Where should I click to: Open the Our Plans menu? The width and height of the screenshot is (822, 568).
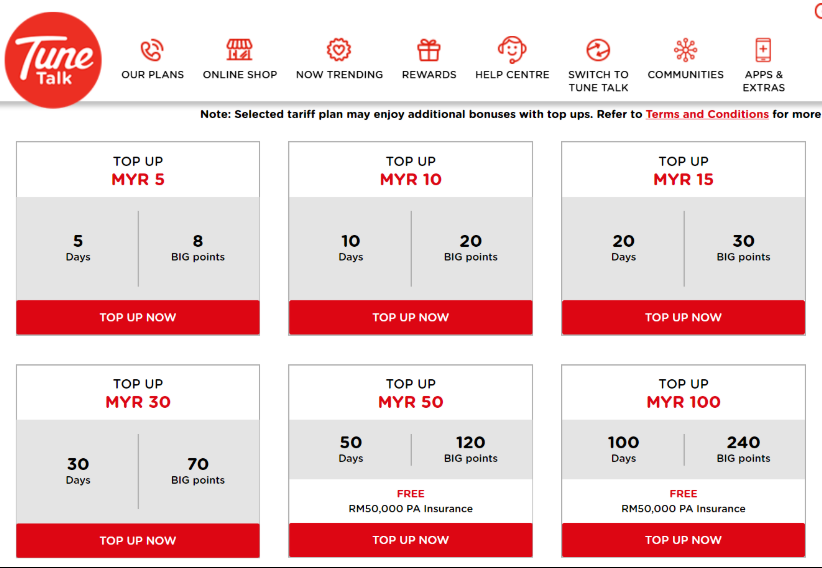(153, 74)
